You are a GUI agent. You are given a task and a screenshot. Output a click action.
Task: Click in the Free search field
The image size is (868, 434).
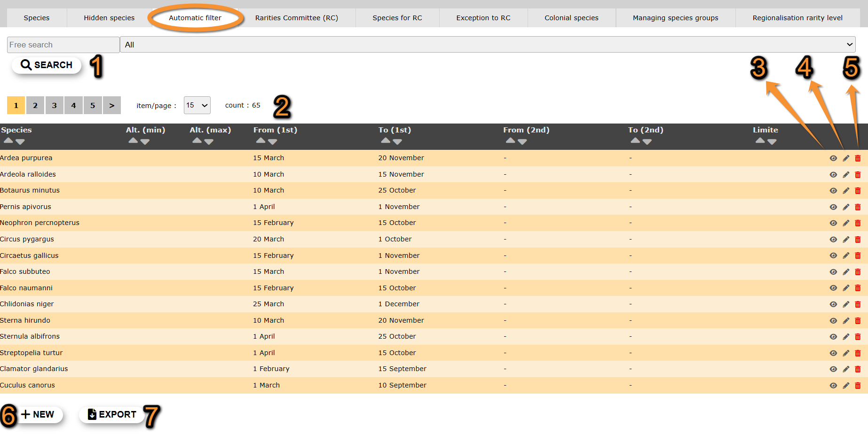coord(63,45)
